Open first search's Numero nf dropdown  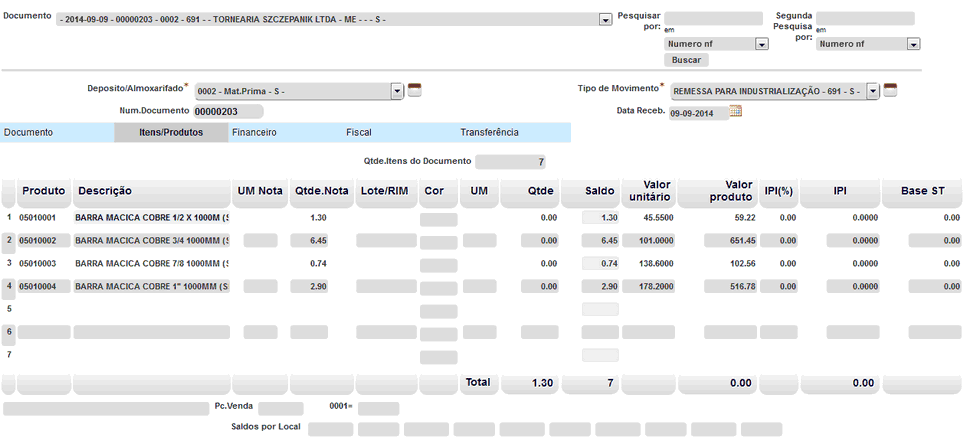pyautogui.click(x=762, y=44)
